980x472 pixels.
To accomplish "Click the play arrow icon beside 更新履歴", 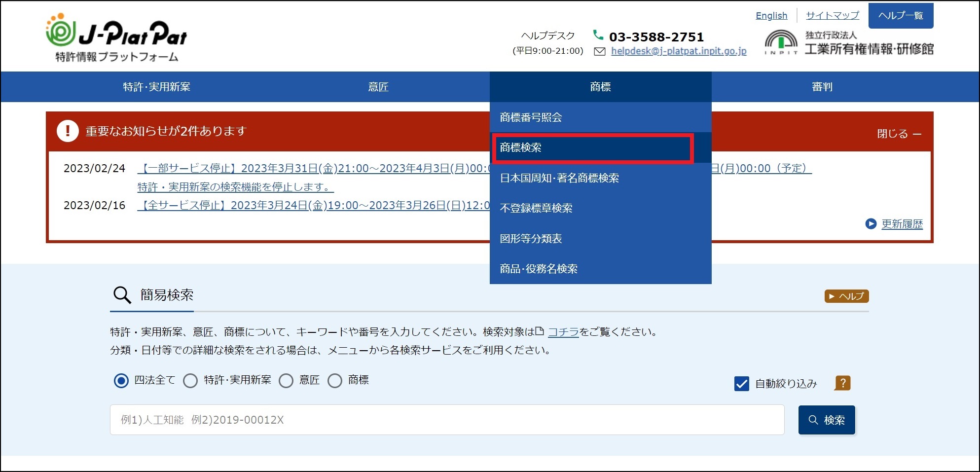I will click(871, 224).
